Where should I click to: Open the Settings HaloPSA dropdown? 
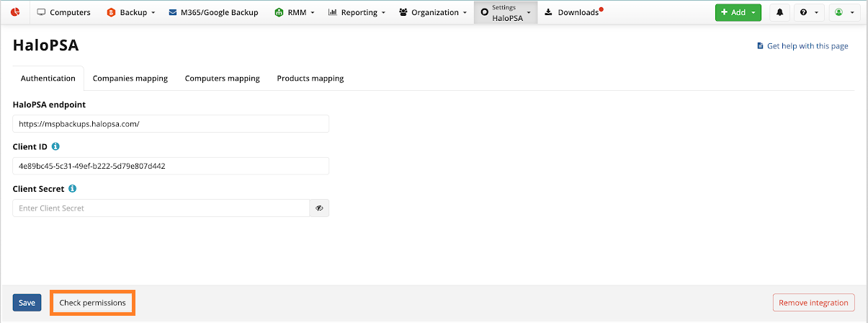506,12
